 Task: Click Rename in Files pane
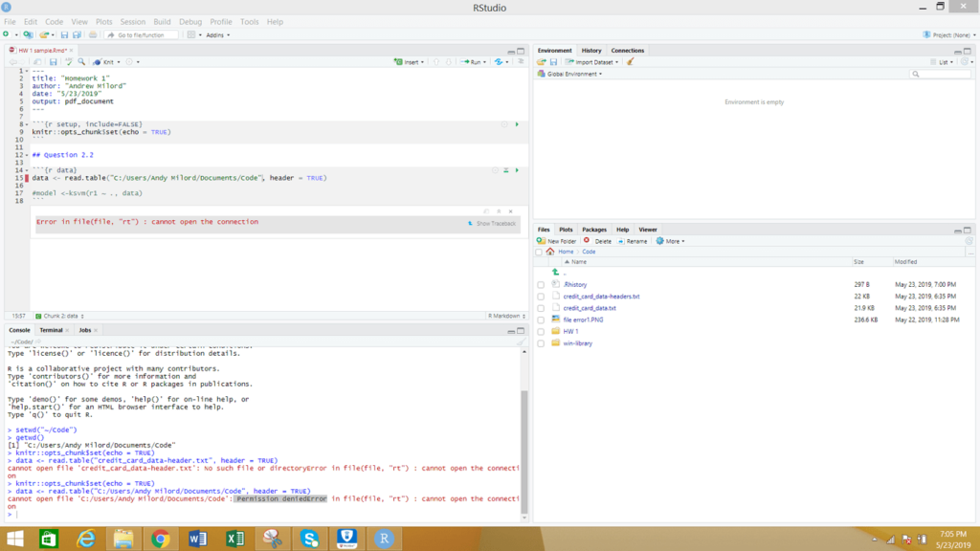[x=633, y=241]
